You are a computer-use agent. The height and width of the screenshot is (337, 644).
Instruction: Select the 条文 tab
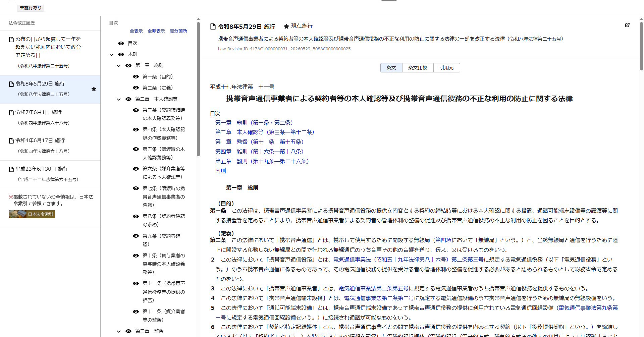391,68
